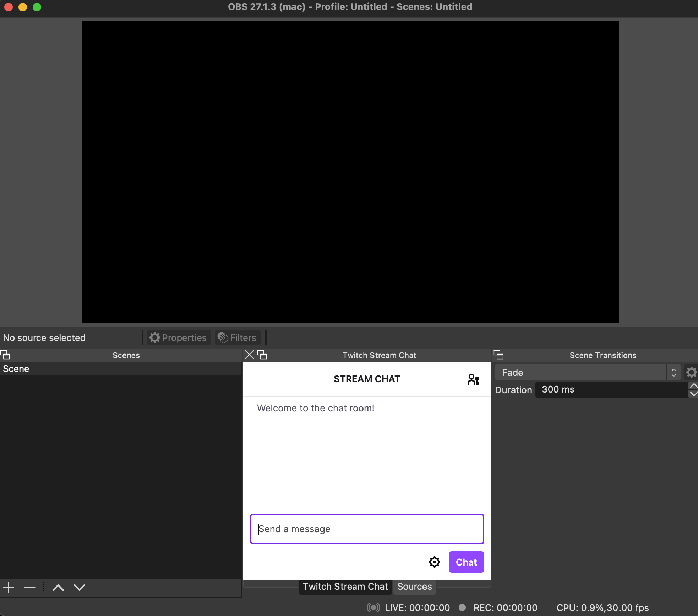This screenshot has width=698, height=616.
Task: Open the Scene Transitions settings gear
Action: pyautogui.click(x=690, y=372)
